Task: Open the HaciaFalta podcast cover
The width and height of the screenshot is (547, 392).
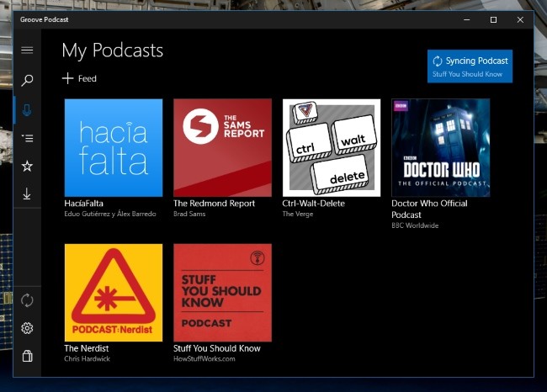Action: [x=114, y=147]
